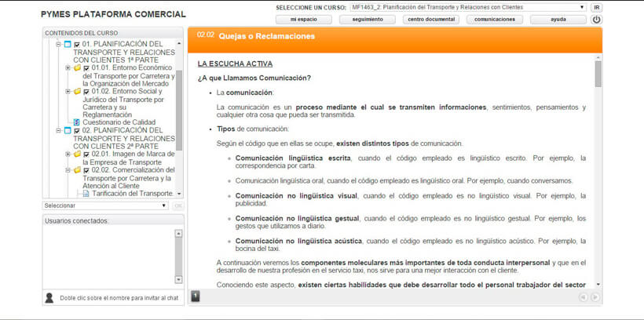Viewport: 644px width, 320px height.
Task: Click course tree scroll down arrow
Action: point(178,193)
